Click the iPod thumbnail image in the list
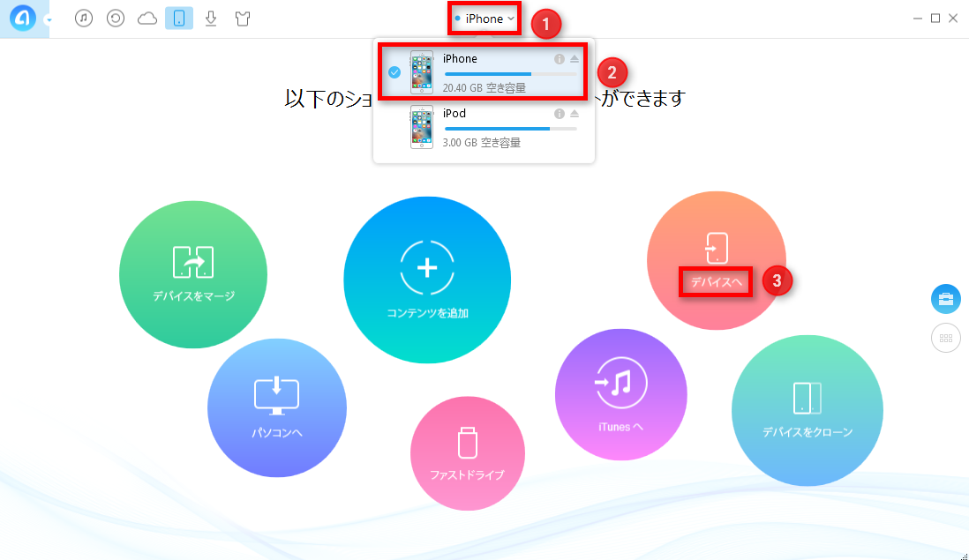 pyautogui.click(x=422, y=127)
